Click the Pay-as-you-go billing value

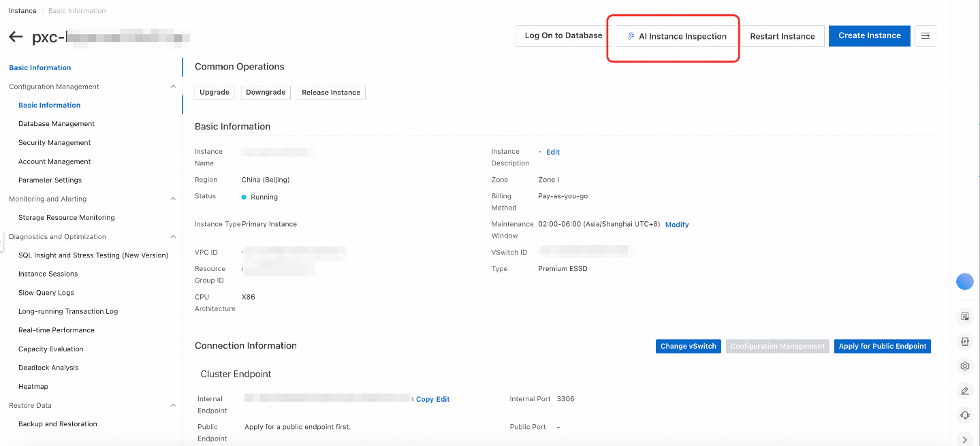[563, 196]
